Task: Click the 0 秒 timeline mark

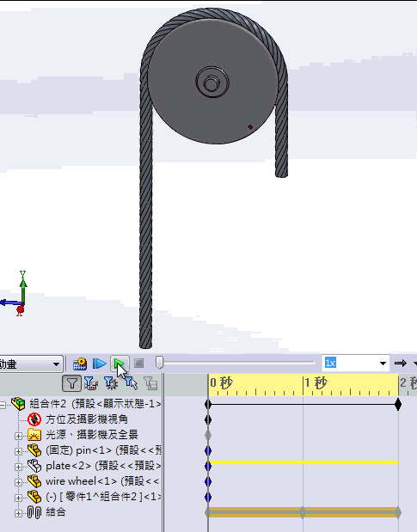Action: [x=221, y=383]
